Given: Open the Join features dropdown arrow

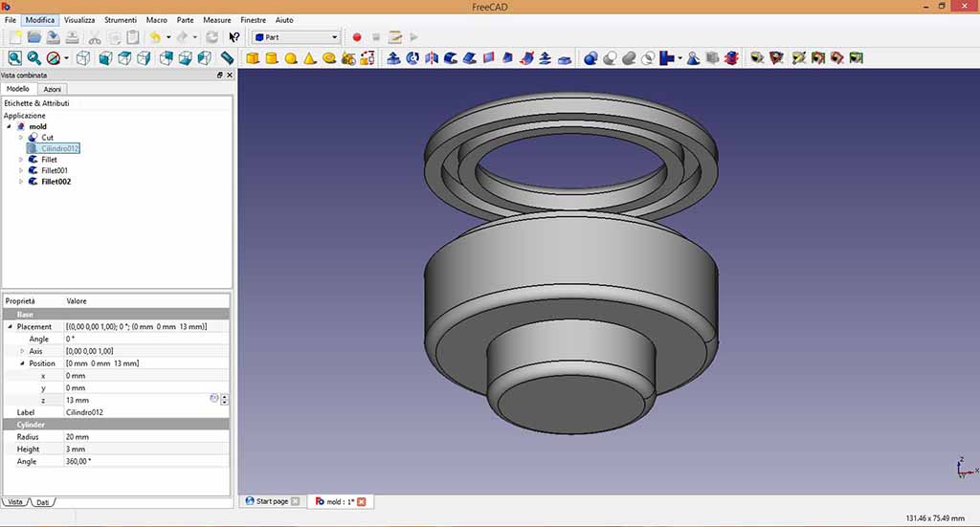Looking at the screenshot, I should coord(680,58).
